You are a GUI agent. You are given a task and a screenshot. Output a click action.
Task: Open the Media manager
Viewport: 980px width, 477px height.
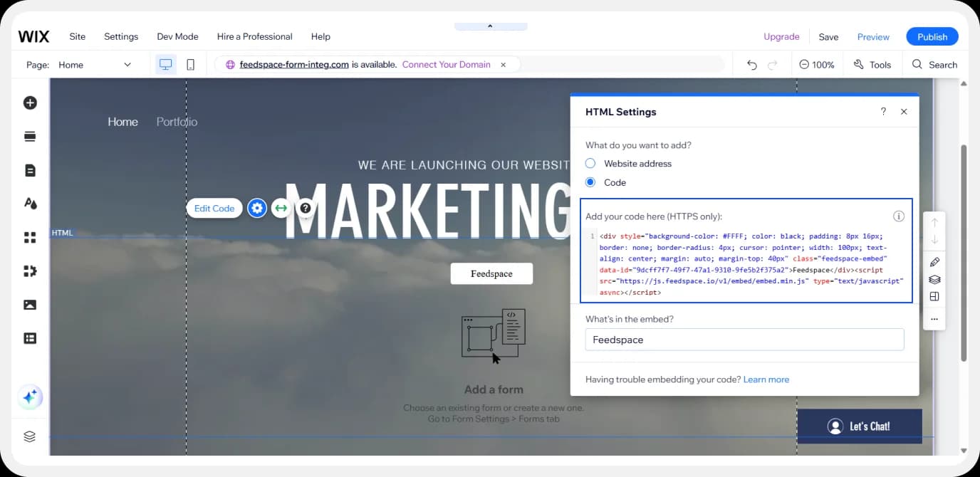(30, 304)
